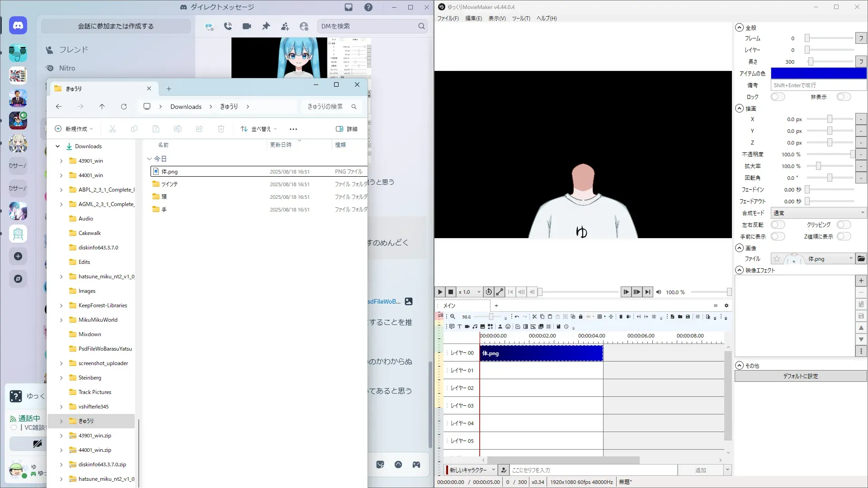868x488 pixels.
Task: Open the image file browse folder button
Action: pos(861,258)
